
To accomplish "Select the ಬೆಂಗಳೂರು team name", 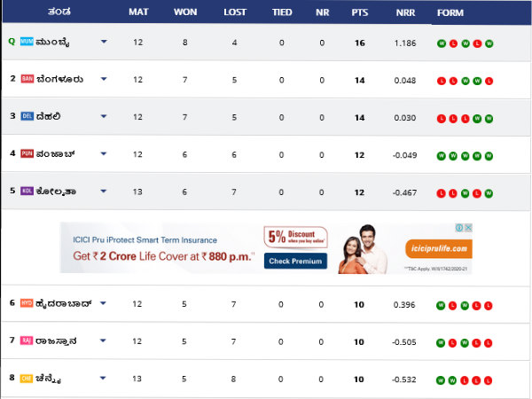I will 59,80.
